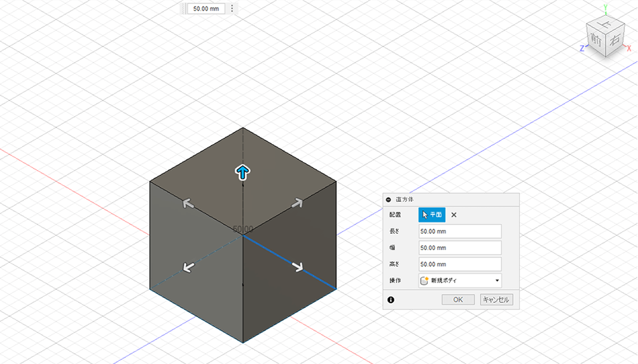Confirm the box with the OK button
The height and width of the screenshot is (364, 638).
tap(458, 300)
